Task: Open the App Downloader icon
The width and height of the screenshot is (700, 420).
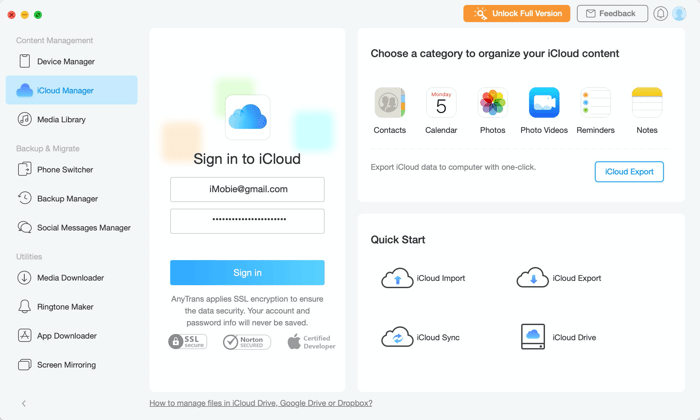Action: click(x=25, y=335)
